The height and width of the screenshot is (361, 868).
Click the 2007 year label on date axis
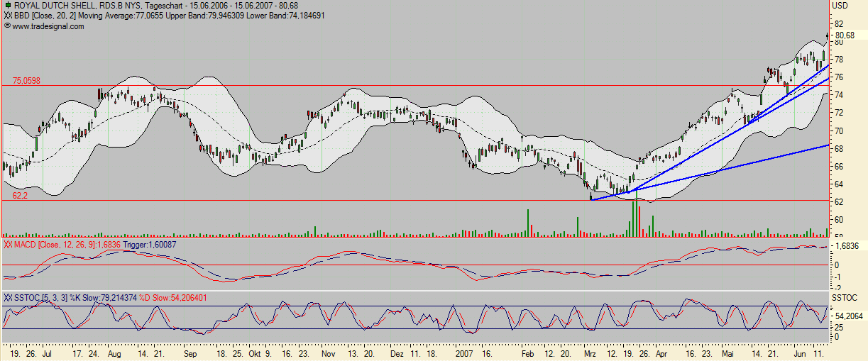tap(464, 352)
